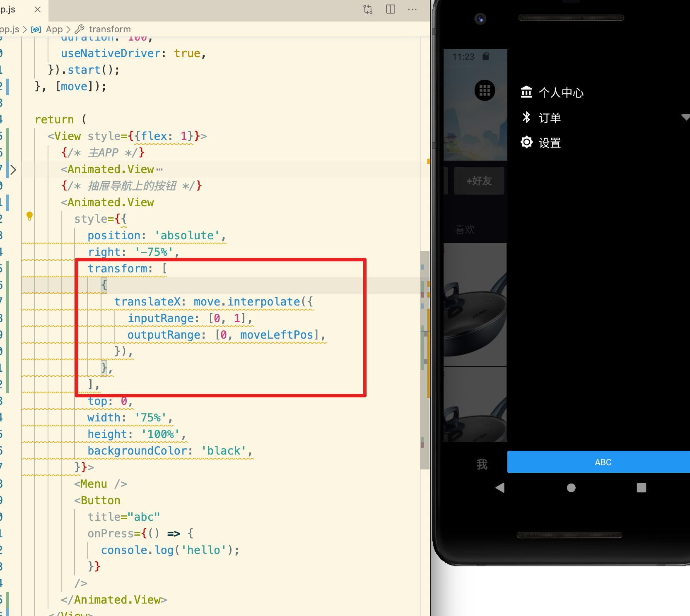
Task: Click the dropdown triangle at emulator right edge
Action: point(686,117)
